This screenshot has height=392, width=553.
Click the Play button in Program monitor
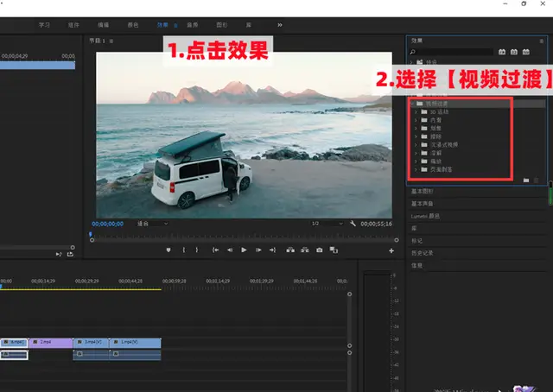244,250
